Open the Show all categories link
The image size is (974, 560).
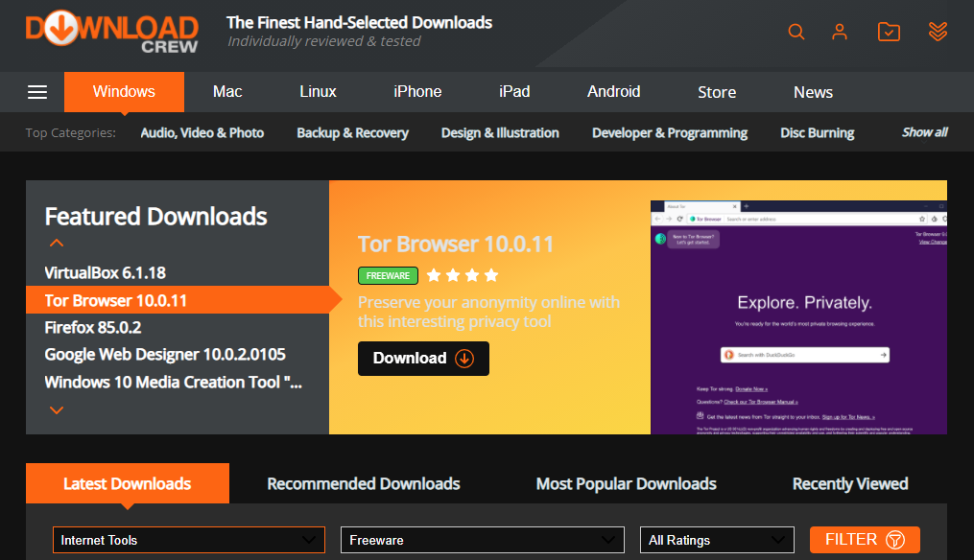click(923, 131)
